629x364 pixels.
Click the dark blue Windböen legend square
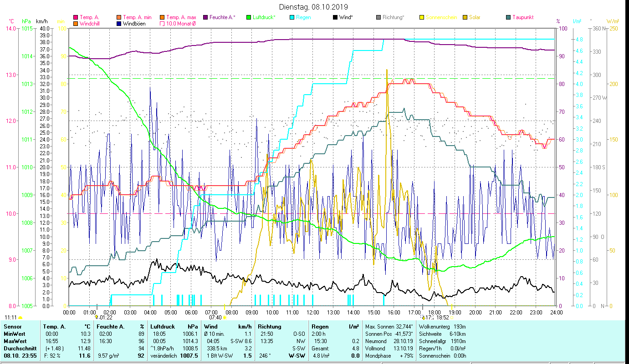[x=119, y=24]
